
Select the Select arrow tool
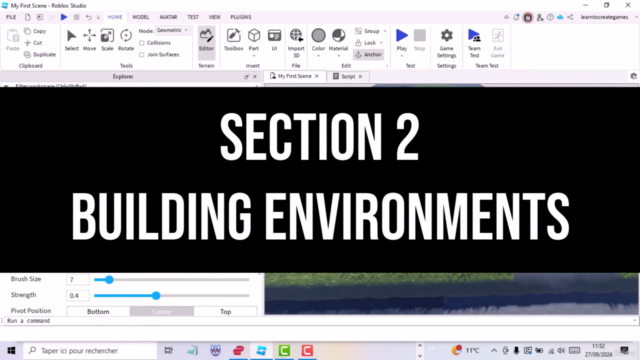71,40
